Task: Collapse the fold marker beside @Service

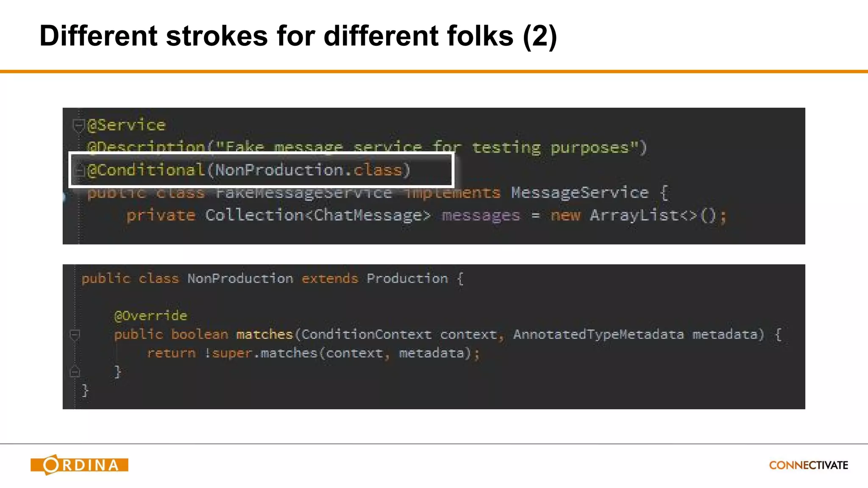Action: coord(78,125)
